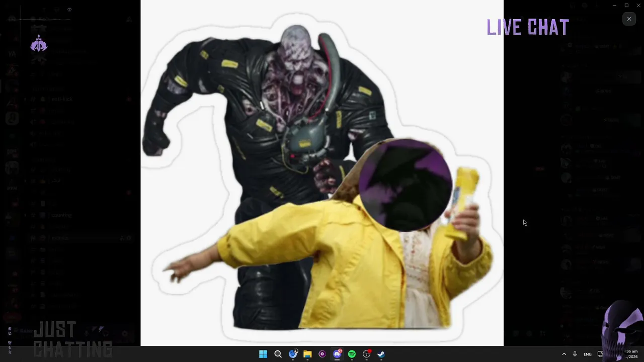Open the network and display tray icon
The width and height of the screenshot is (644, 362).
600,354
